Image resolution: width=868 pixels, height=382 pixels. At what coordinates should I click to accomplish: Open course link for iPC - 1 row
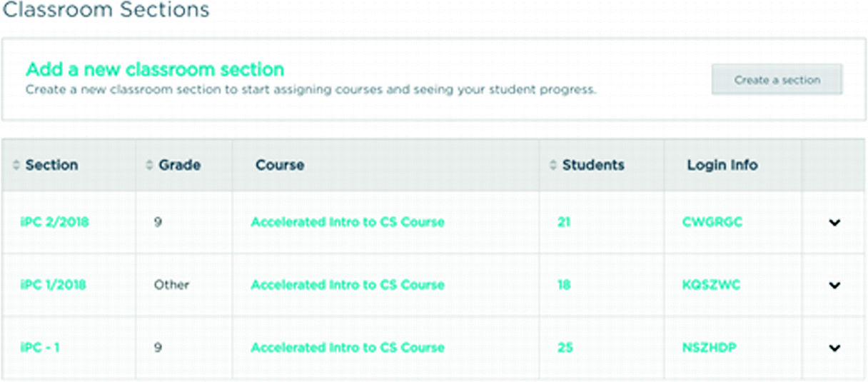point(347,348)
